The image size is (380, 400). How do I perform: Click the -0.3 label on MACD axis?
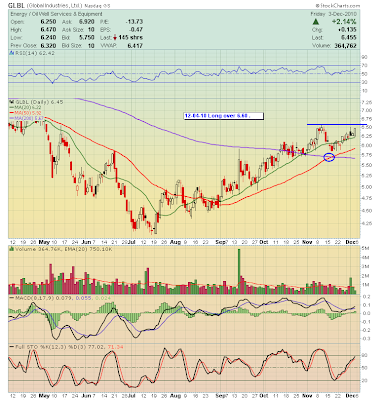tap(367, 338)
